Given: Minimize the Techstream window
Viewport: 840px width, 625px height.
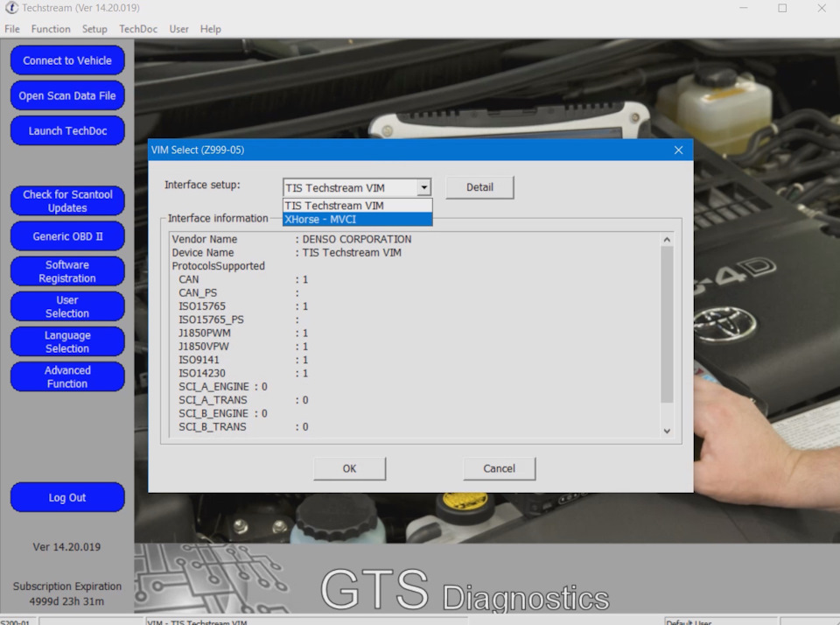Looking at the screenshot, I should [x=744, y=8].
